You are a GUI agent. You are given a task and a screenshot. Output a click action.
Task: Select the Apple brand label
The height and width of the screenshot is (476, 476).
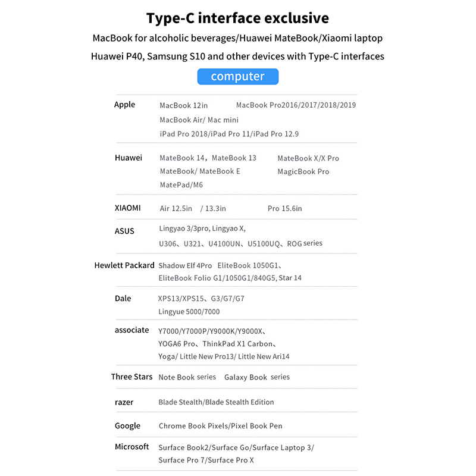[125, 105]
